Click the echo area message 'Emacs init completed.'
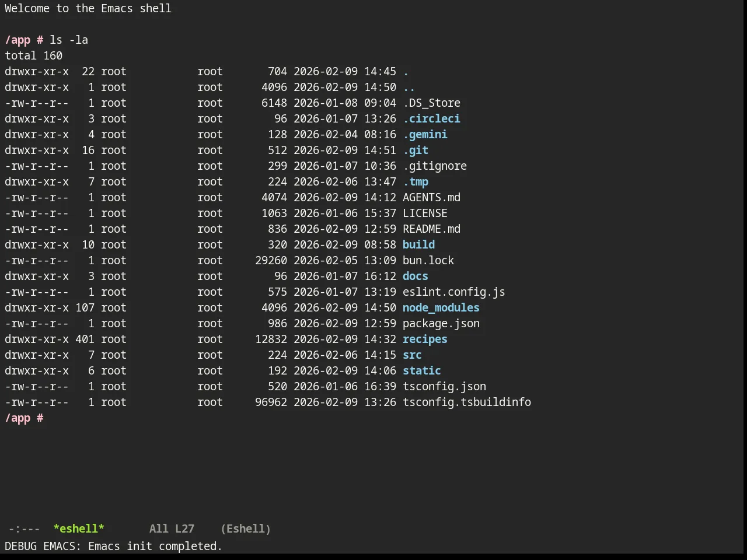Screen dimensions: 747x560 155,546
